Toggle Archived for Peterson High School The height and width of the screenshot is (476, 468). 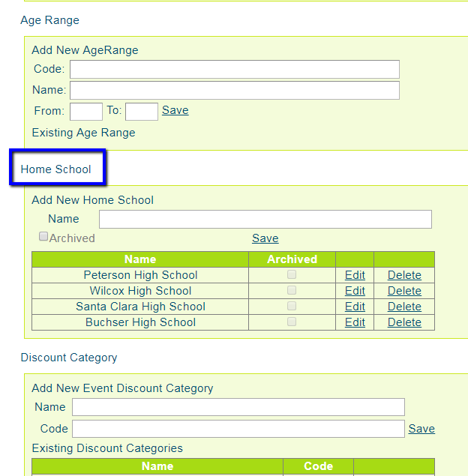[292, 274]
